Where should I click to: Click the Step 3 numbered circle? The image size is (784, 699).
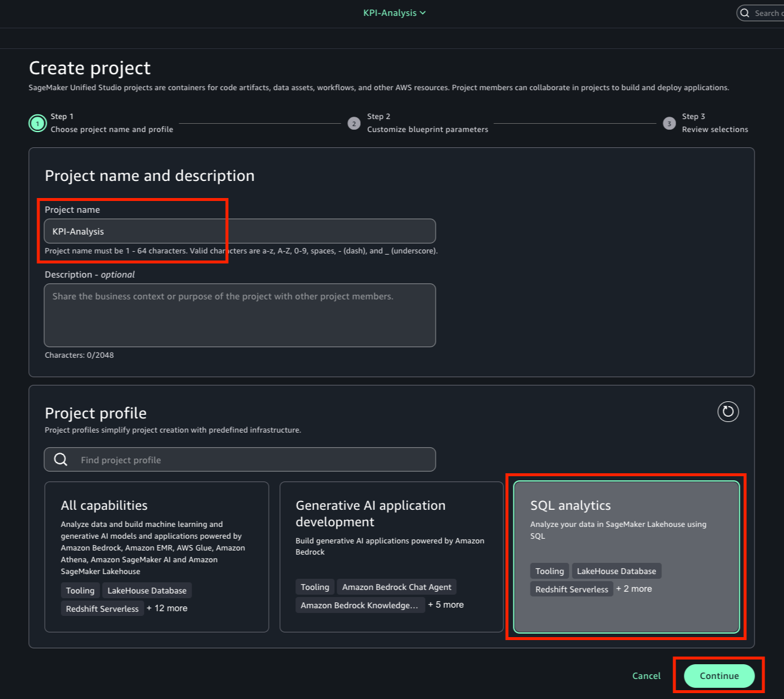click(x=669, y=123)
